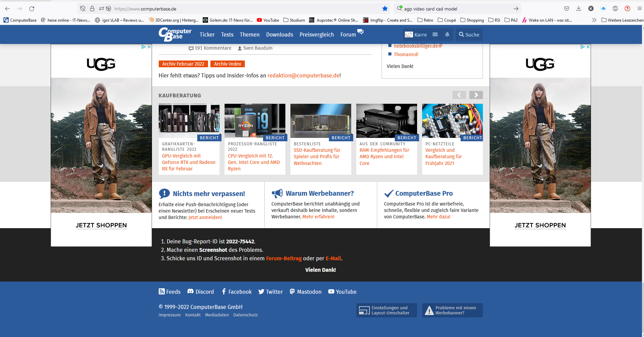The width and height of the screenshot is (644, 337).
Task: Open the Firefox hamburger menu
Action: (x=640, y=9)
